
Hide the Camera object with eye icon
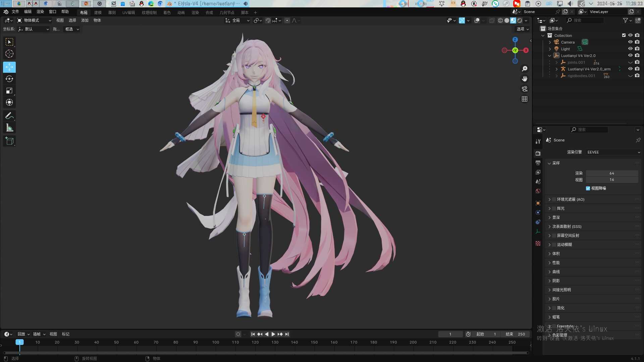(x=630, y=42)
